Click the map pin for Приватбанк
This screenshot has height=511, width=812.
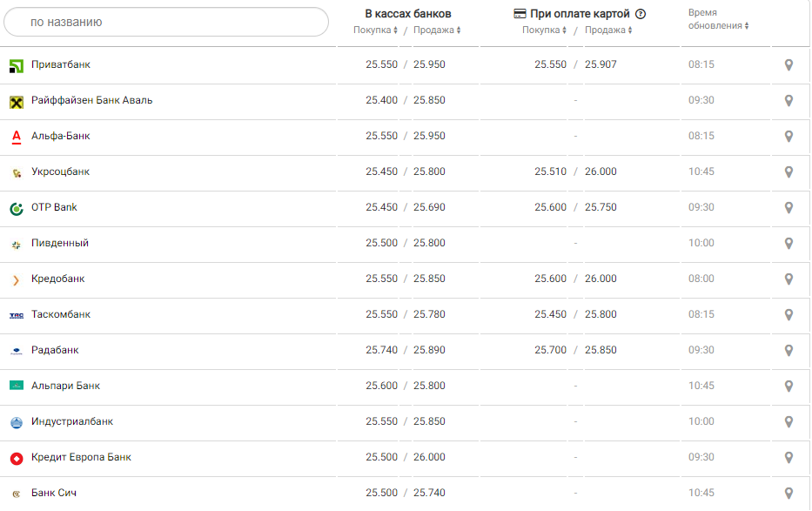point(789,65)
